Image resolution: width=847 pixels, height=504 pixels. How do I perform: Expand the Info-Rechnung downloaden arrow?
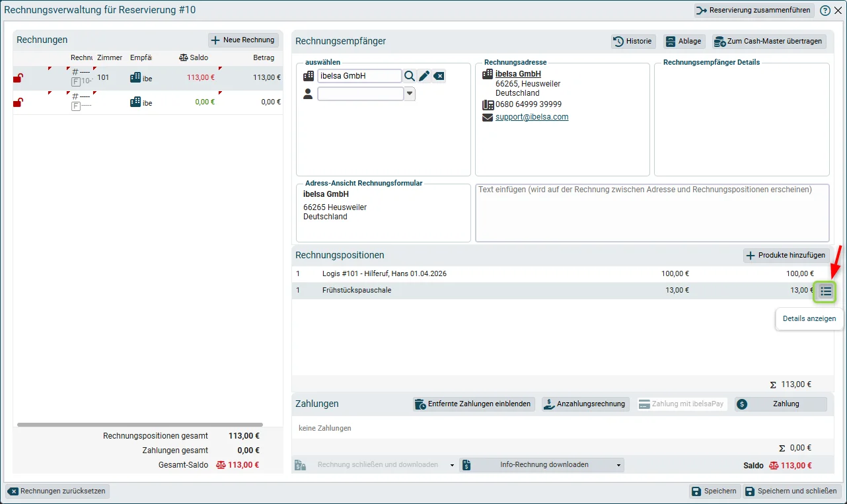click(x=619, y=465)
